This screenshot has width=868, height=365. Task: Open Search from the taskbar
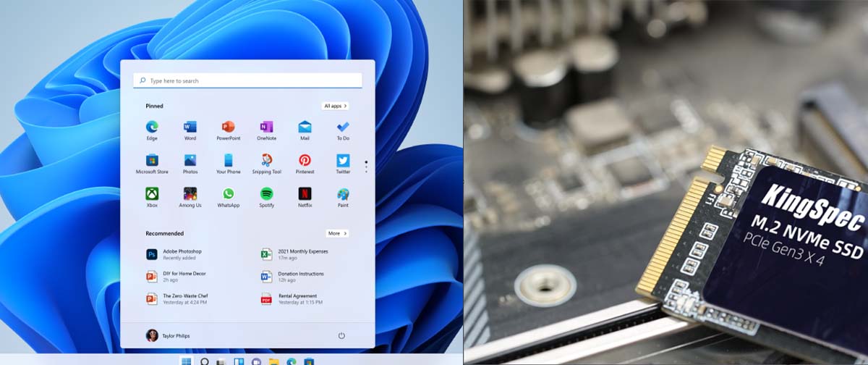[205, 361]
